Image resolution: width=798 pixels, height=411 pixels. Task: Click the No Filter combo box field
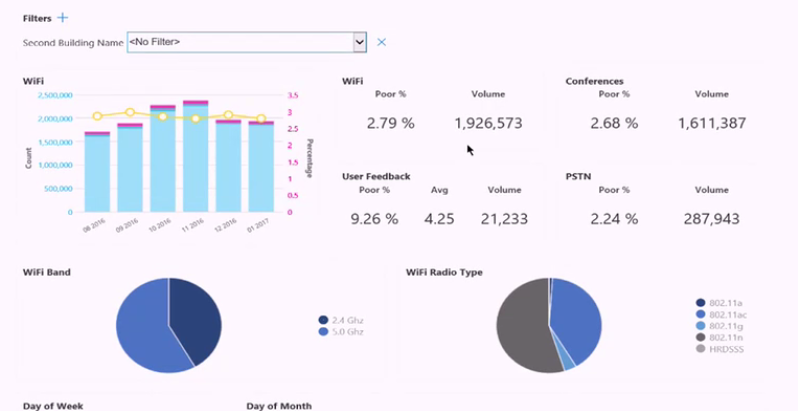(x=238, y=42)
